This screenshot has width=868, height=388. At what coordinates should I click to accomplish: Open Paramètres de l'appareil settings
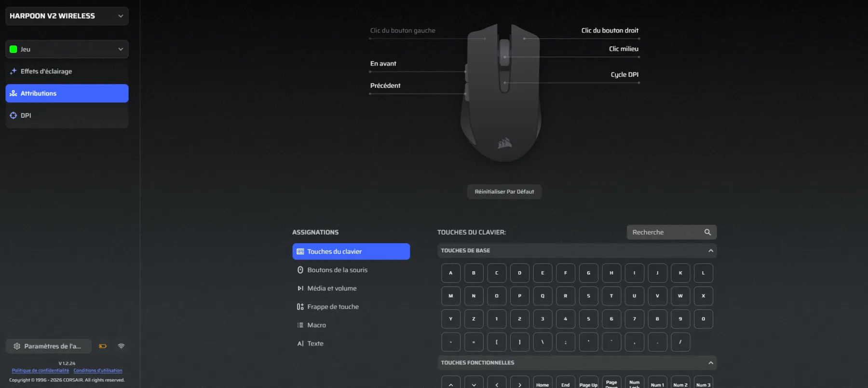49,346
